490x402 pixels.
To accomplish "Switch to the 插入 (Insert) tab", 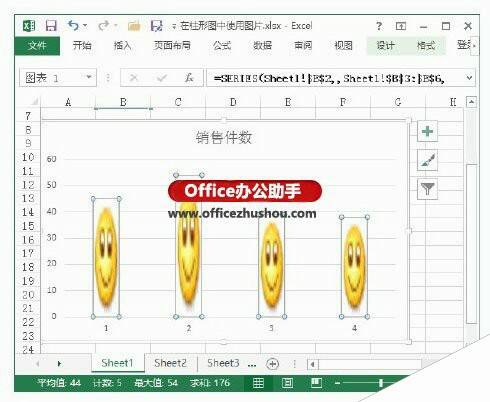I will 122,45.
